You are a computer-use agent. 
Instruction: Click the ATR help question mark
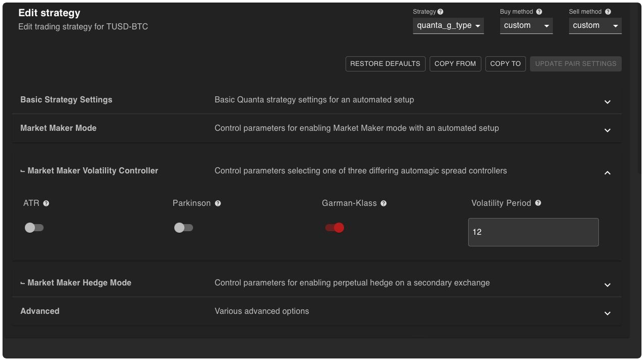click(x=46, y=203)
